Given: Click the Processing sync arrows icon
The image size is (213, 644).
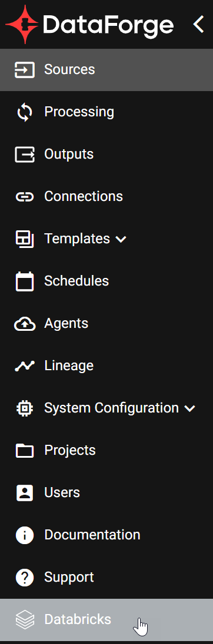Looking at the screenshot, I should [x=25, y=112].
